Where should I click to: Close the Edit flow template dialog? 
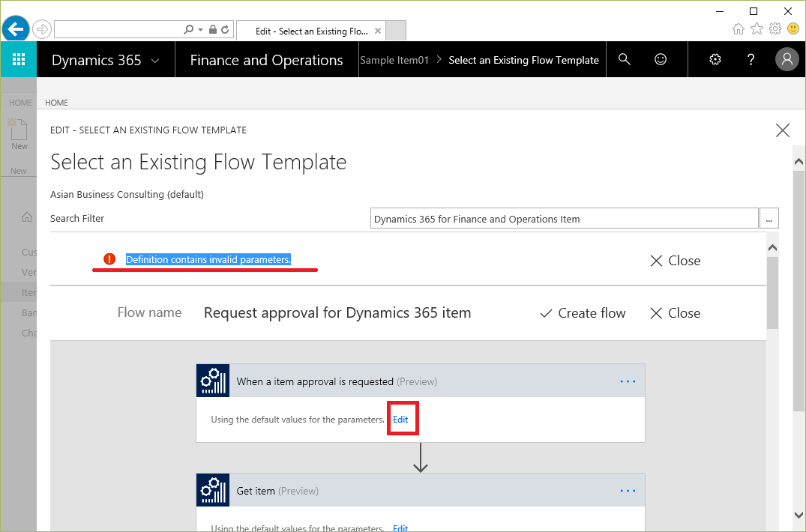[x=782, y=130]
